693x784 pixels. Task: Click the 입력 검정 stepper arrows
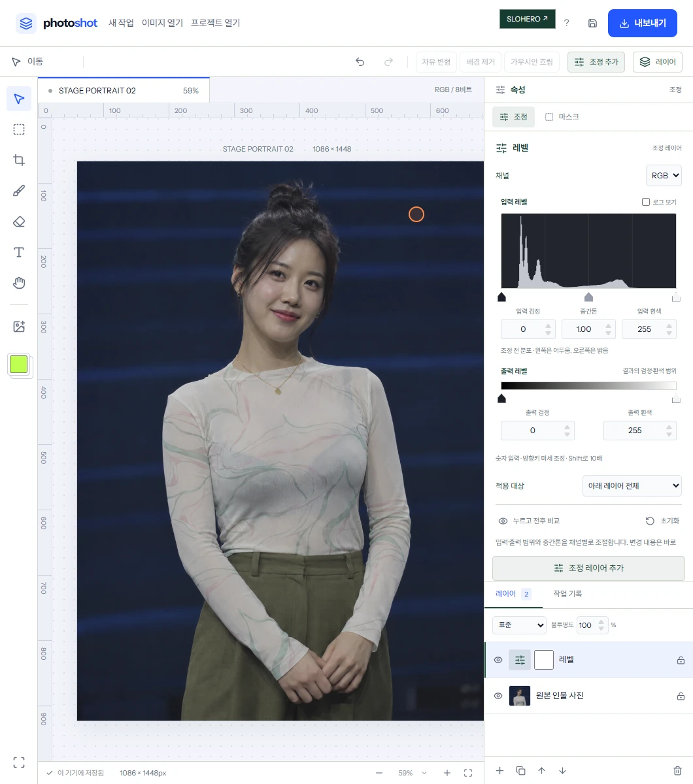549,329
